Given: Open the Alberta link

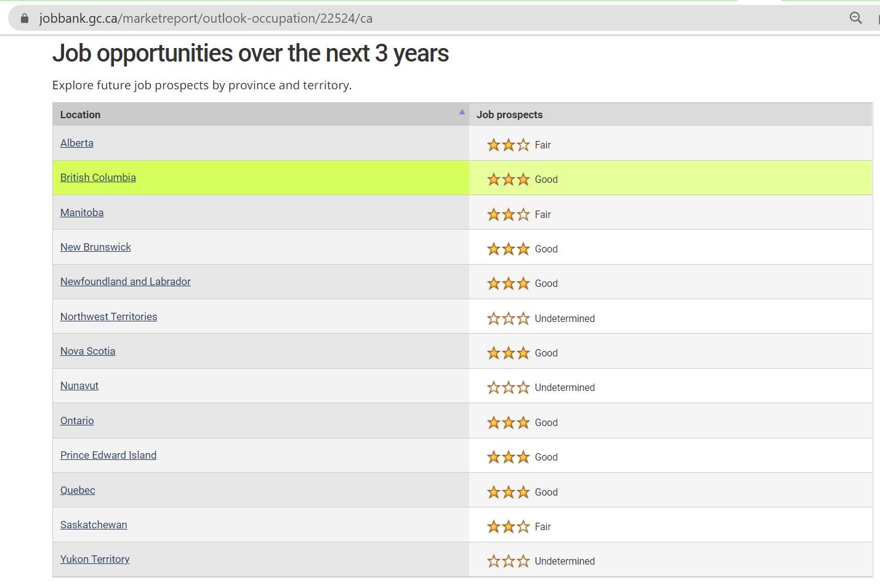Looking at the screenshot, I should click(77, 143).
